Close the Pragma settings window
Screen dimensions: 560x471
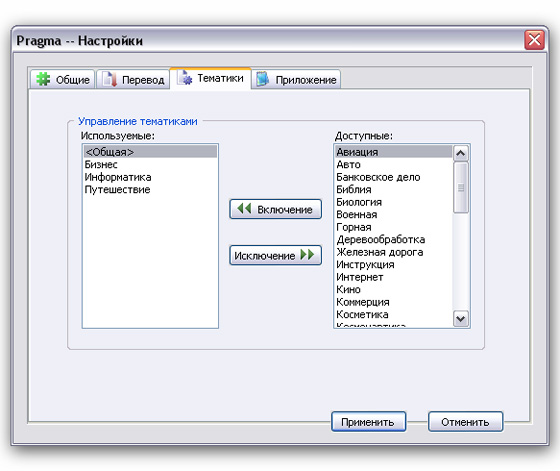pos(534,40)
